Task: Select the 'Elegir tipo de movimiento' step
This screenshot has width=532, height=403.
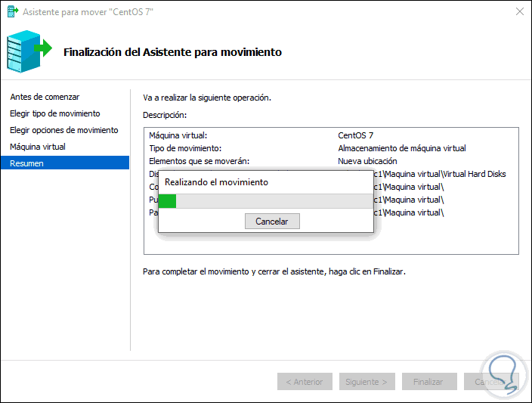Action: (x=55, y=113)
